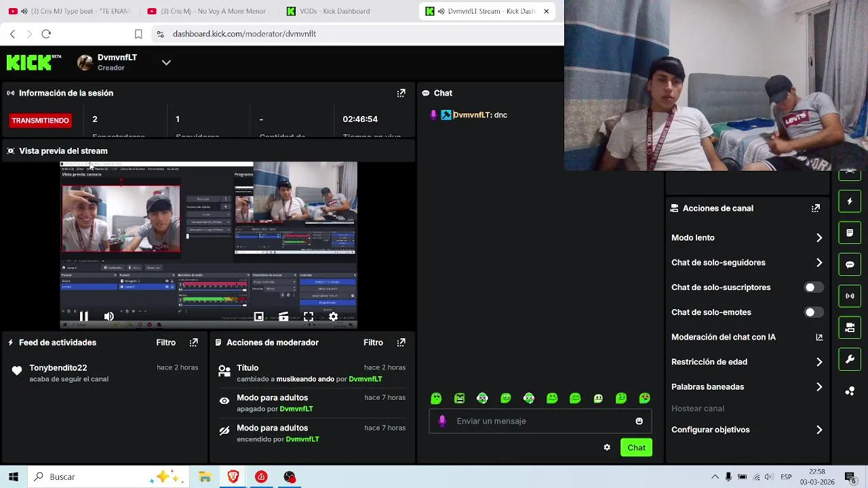Click in the Enviar un mensaje field

[x=540, y=421]
